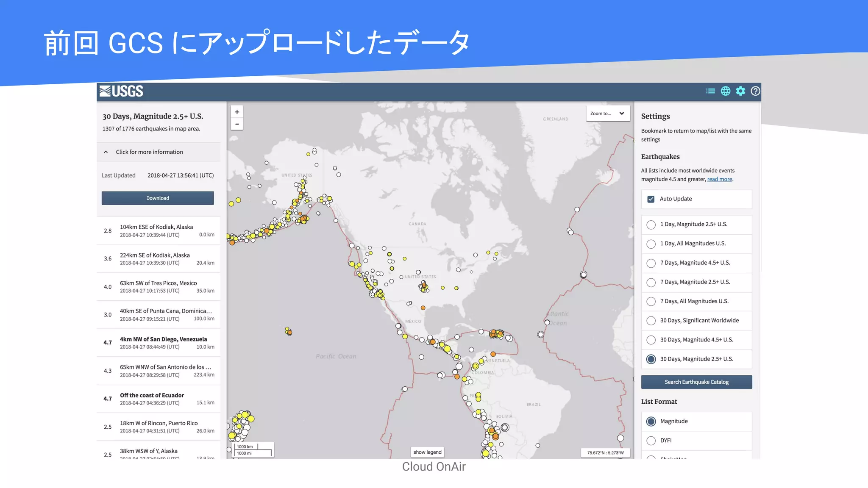Select 7 Days, Magnitude 4.5+ U.S.
The image size is (868, 488).
tap(696, 263)
